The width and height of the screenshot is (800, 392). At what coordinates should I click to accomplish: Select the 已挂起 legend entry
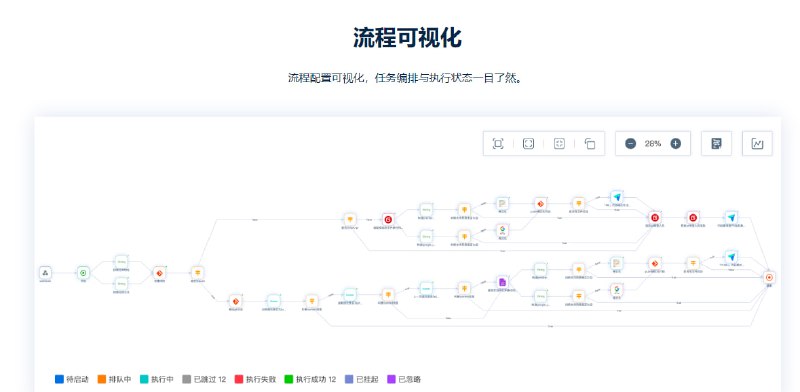(x=362, y=379)
